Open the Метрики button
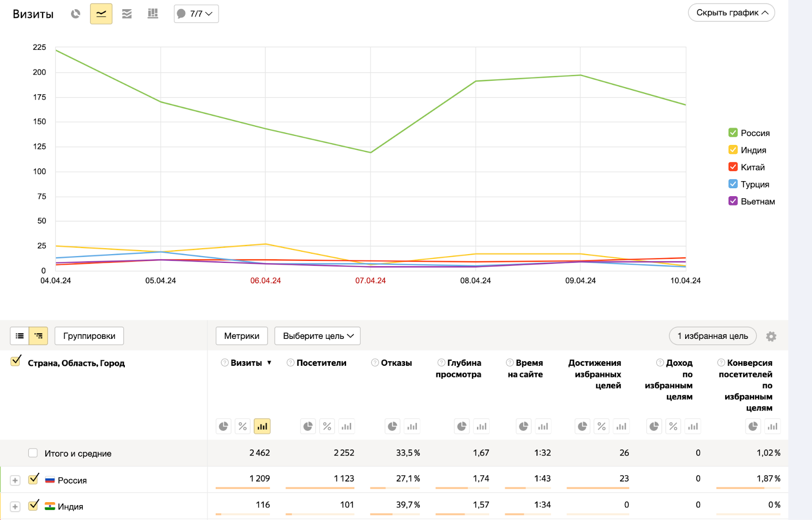This screenshot has width=812, height=520. coord(242,336)
